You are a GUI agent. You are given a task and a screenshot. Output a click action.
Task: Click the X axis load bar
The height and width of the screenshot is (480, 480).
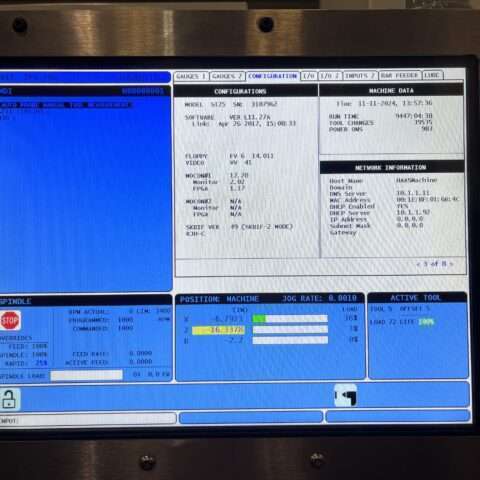[x=290, y=319]
